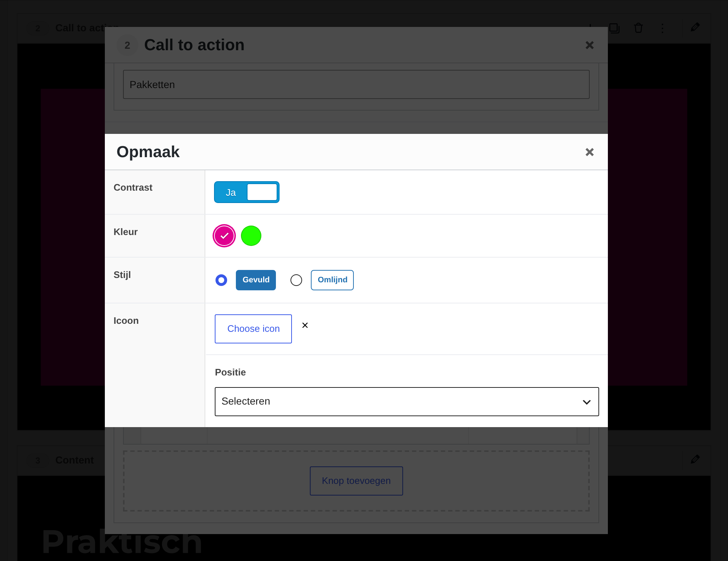
Task: Select the Omlijnd radio button
Action: tap(296, 280)
